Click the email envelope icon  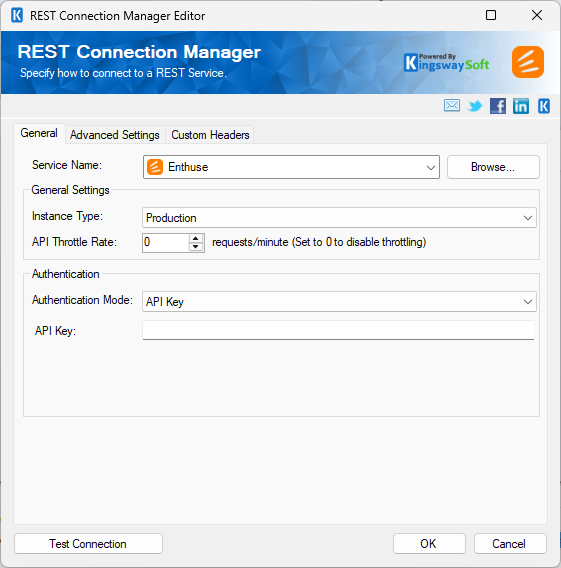(x=452, y=106)
